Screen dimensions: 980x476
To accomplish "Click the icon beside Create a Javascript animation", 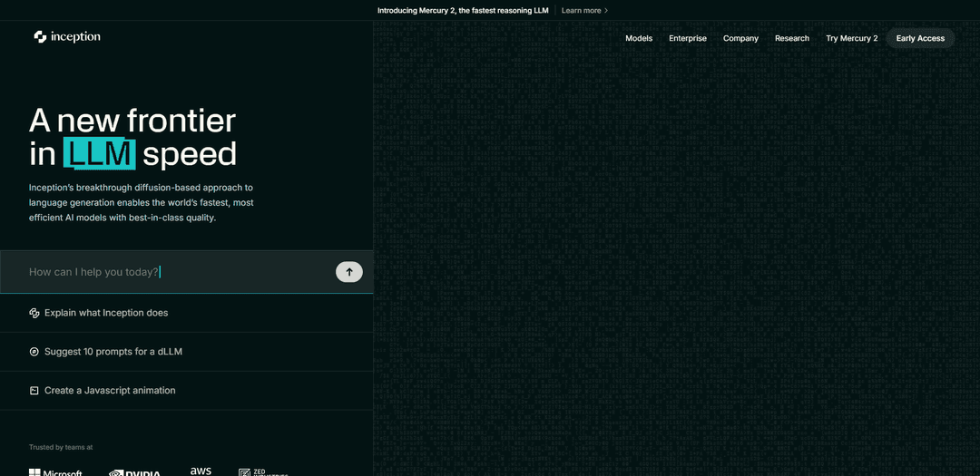I will pyautogui.click(x=34, y=391).
